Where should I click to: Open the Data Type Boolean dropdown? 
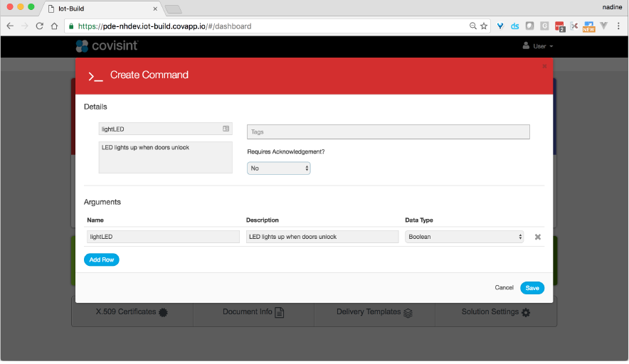[x=464, y=237]
